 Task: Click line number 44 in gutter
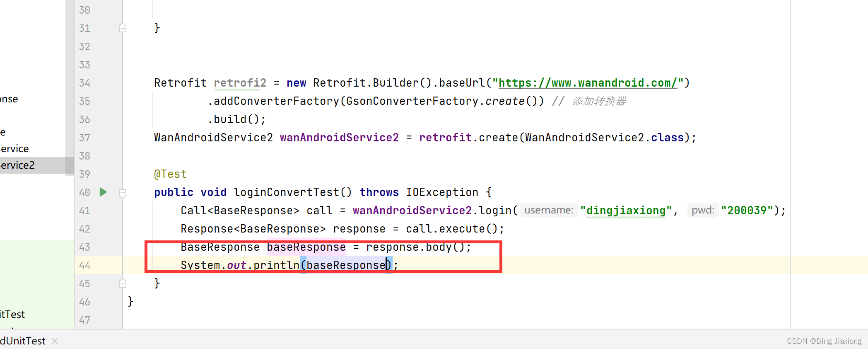[84, 265]
